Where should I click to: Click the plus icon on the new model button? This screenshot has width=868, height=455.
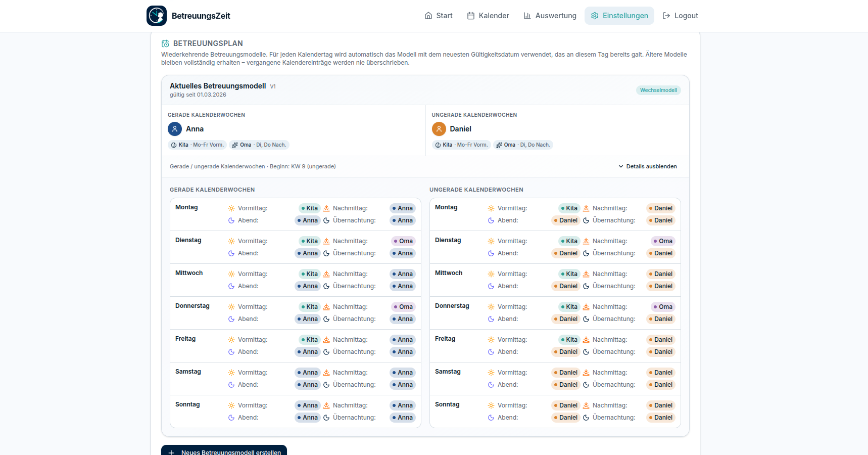tap(171, 452)
